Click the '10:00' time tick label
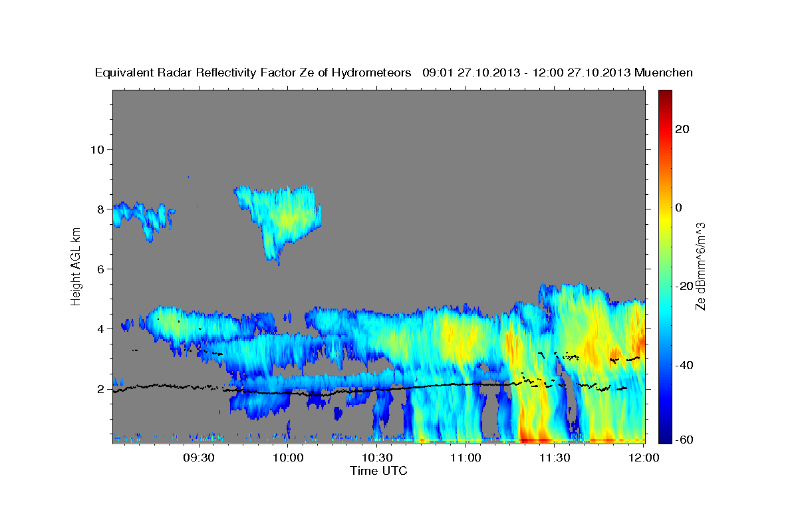This screenshot has width=798, height=532. pyautogui.click(x=287, y=458)
